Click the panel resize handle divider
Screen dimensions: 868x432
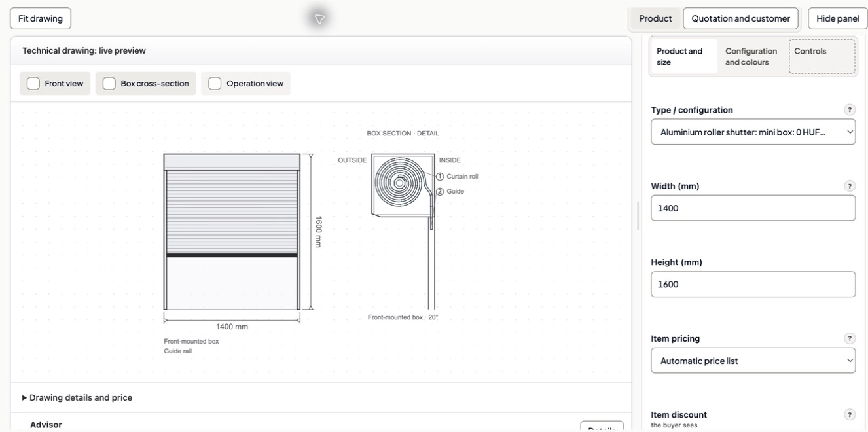638,215
